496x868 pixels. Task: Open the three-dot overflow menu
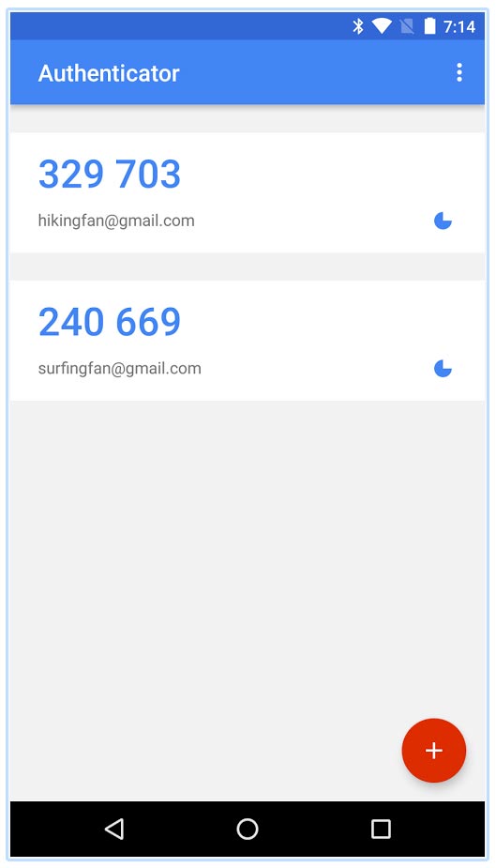click(x=458, y=72)
